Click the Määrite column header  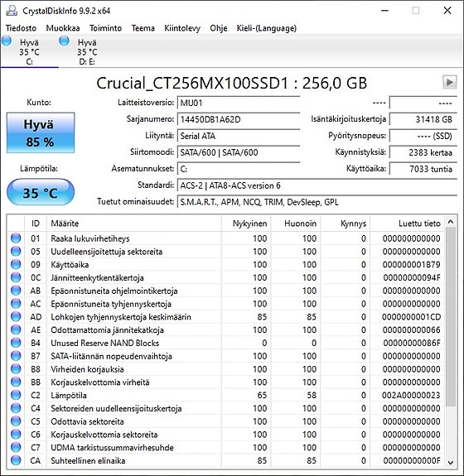pyautogui.click(x=134, y=224)
